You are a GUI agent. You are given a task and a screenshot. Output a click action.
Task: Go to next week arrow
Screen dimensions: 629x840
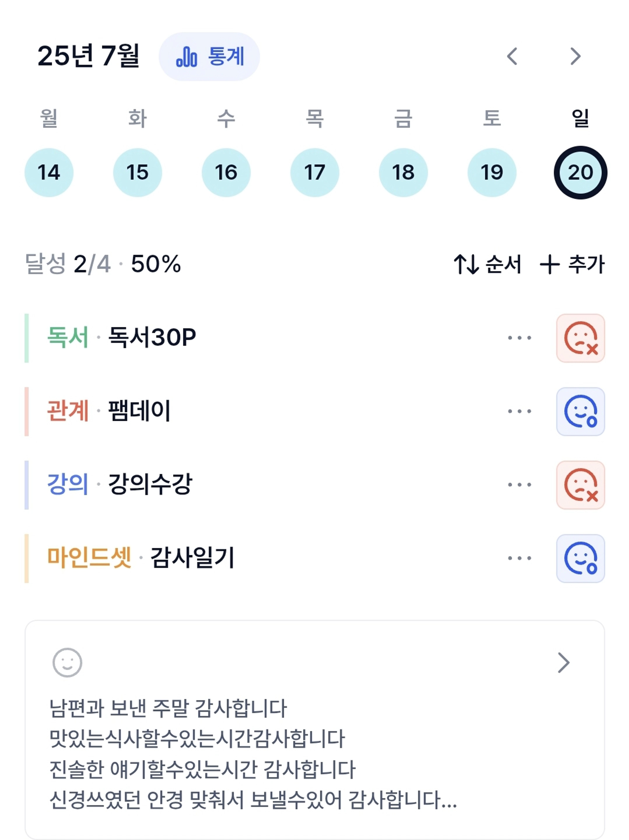tap(575, 57)
